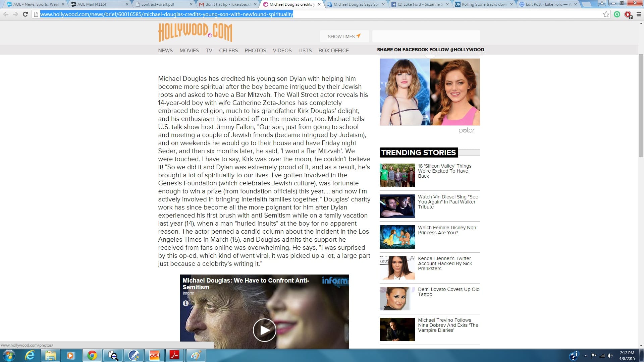Open the PHOTOS menu item
The height and width of the screenshot is (362, 644).
tap(255, 51)
